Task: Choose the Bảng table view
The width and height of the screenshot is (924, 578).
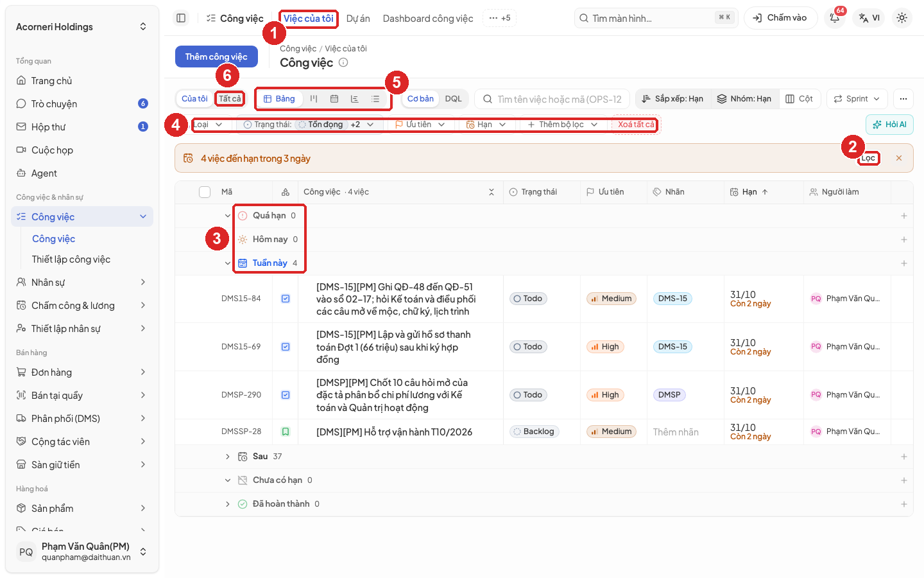Action: coord(279,99)
